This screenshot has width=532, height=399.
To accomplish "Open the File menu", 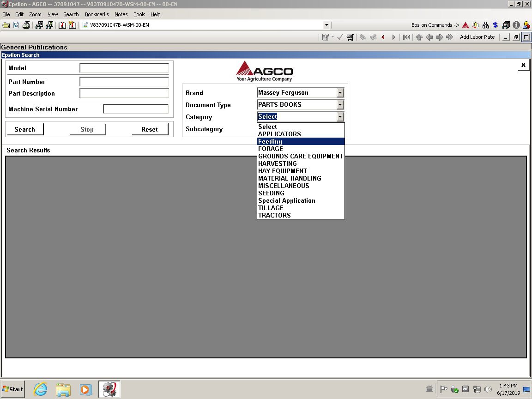I will (6, 14).
